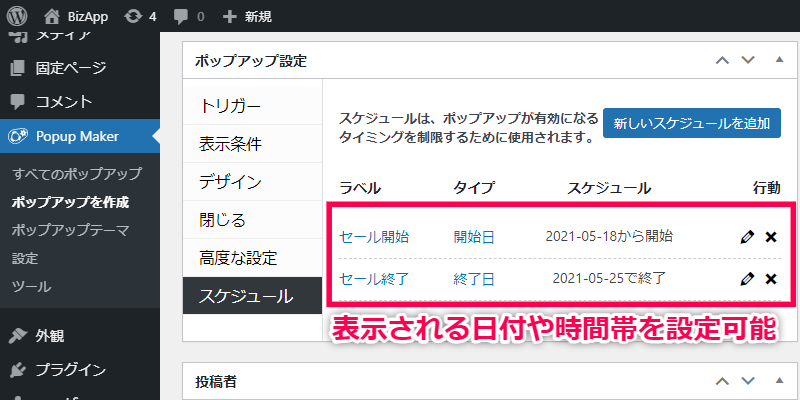
Task: Click the WordPress logo icon
Action: coord(17,16)
